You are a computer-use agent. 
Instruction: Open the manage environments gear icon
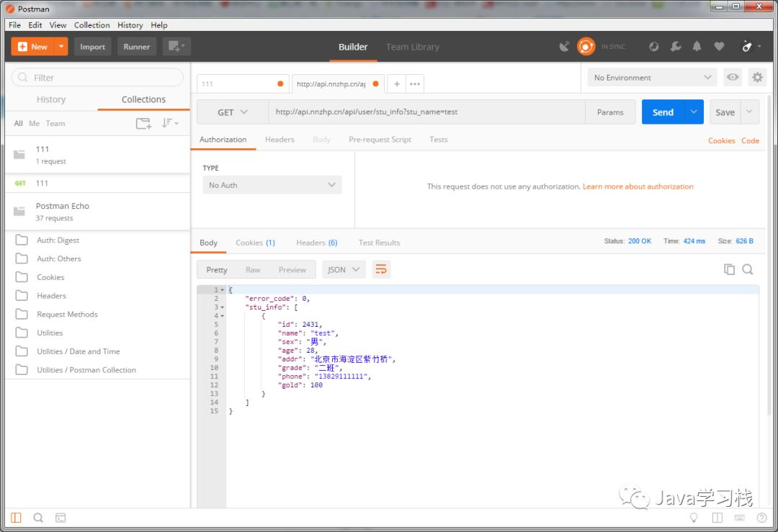click(x=757, y=77)
